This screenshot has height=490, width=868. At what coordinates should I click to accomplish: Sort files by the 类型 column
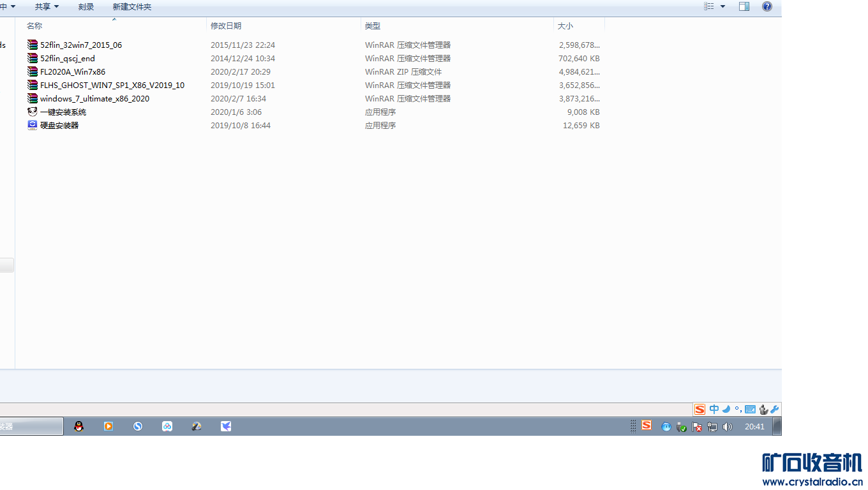click(x=373, y=26)
